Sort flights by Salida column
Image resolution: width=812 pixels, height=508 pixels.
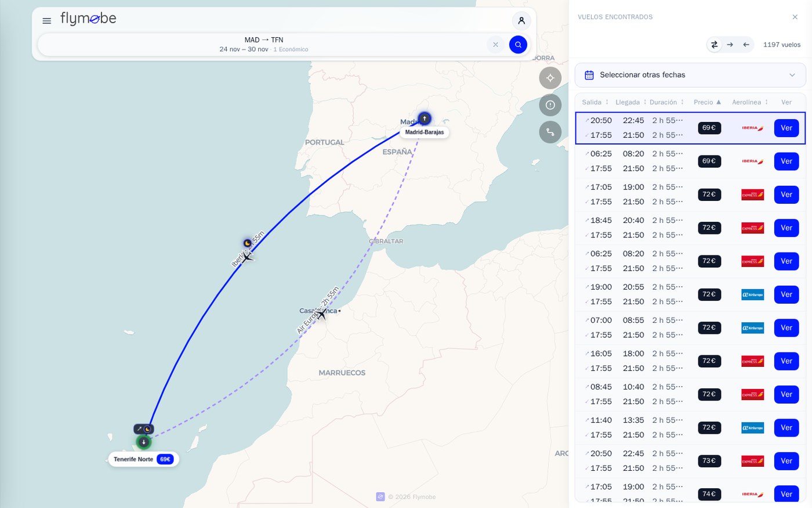pos(596,102)
